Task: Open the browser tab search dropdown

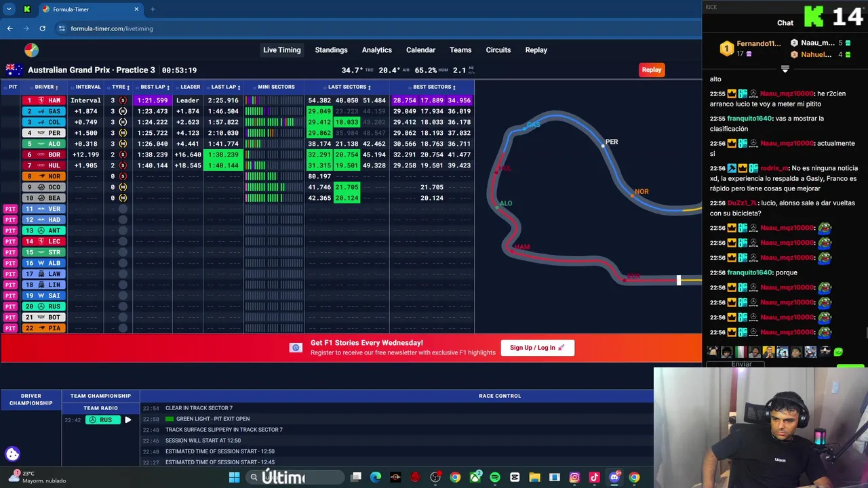Action: (x=9, y=9)
